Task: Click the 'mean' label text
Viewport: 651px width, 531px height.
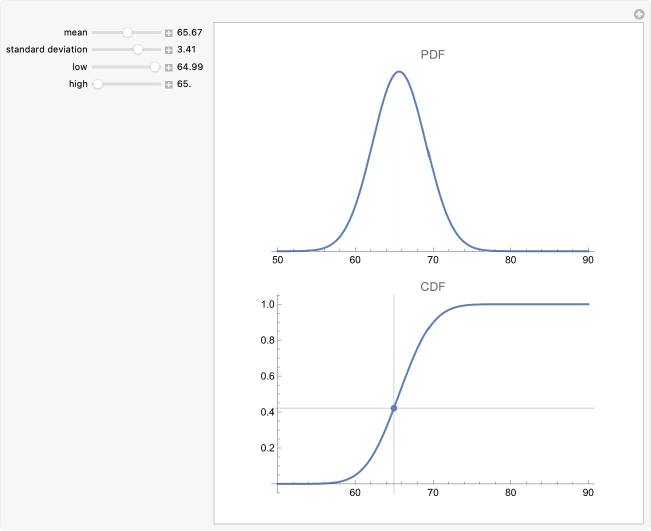Action: click(75, 33)
